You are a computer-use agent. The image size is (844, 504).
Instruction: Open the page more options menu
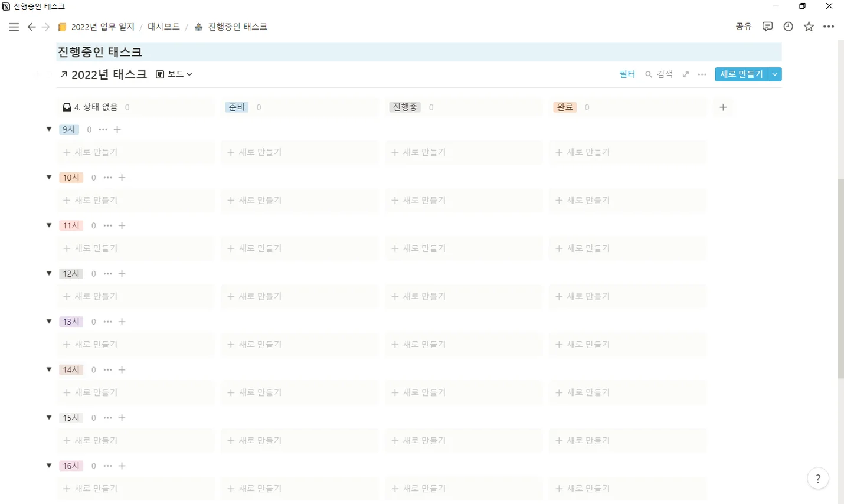click(x=829, y=27)
